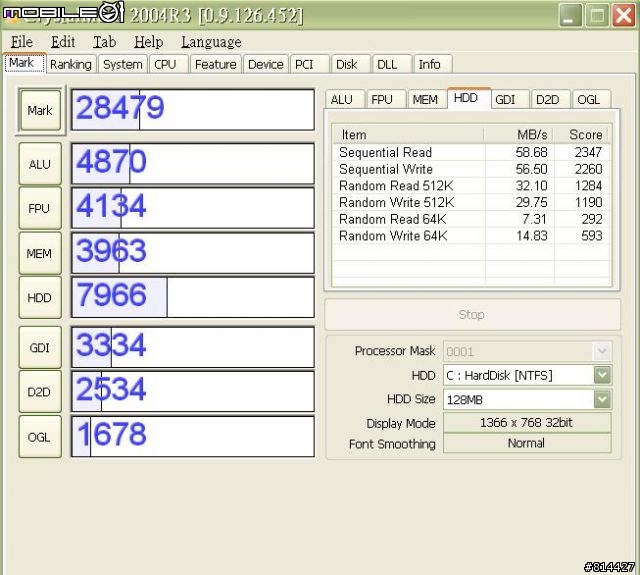Expand the Processor Mask dropdown
The height and width of the screenshot is (575, 640).
point(602,351)
